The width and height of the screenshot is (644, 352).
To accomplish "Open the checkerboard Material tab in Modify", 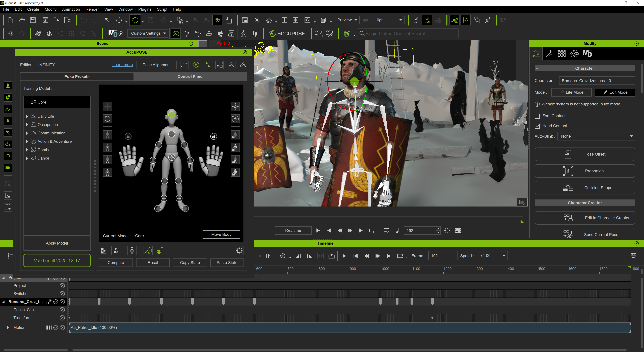I will [x=561, y=53].
